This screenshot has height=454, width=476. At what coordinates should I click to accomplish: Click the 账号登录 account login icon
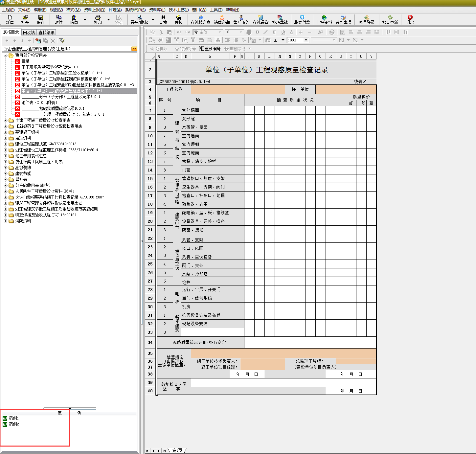(x=367, y=19)
